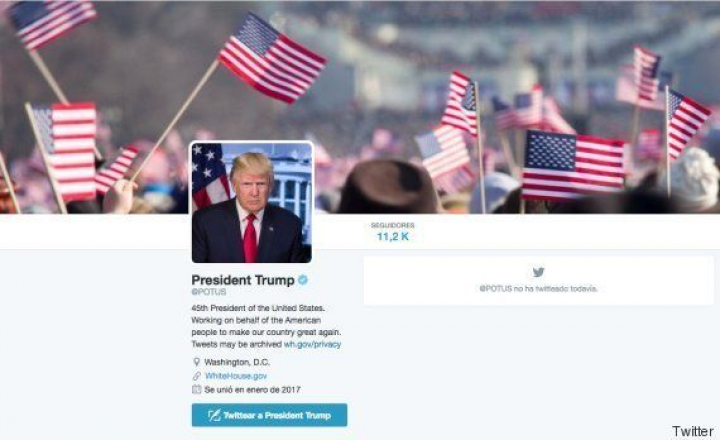
Task: Click the gray Twitter bird in empty timeline
Action: [x=539, y=272]
